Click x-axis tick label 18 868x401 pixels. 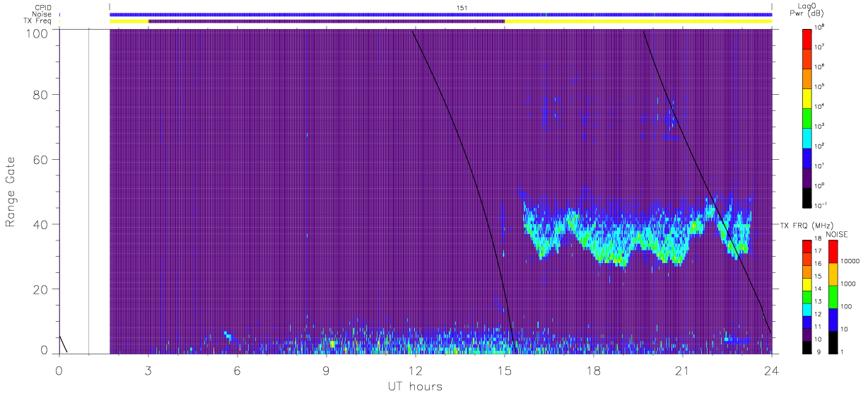(x=593, y=370)
